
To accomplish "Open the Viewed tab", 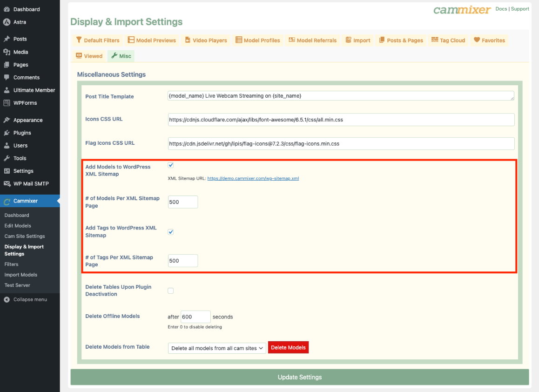I will pos(89,56).
